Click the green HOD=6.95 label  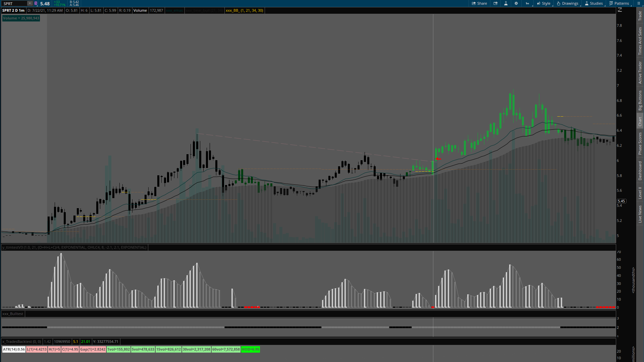coord(250,349)
